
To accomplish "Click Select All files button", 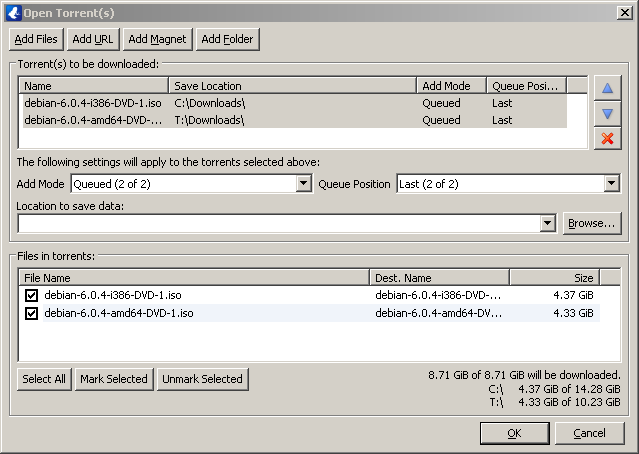I will tap(44, 379).
